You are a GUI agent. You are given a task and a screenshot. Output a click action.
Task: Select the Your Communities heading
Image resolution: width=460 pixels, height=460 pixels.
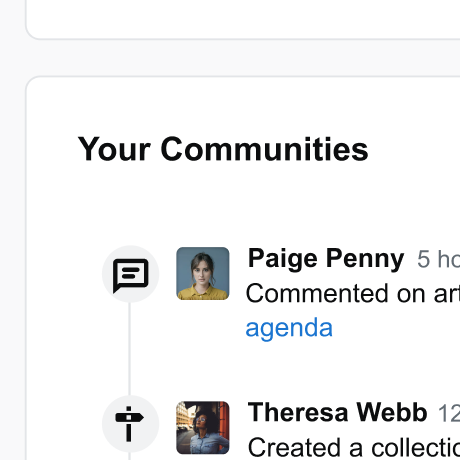(x=223, y=149)
